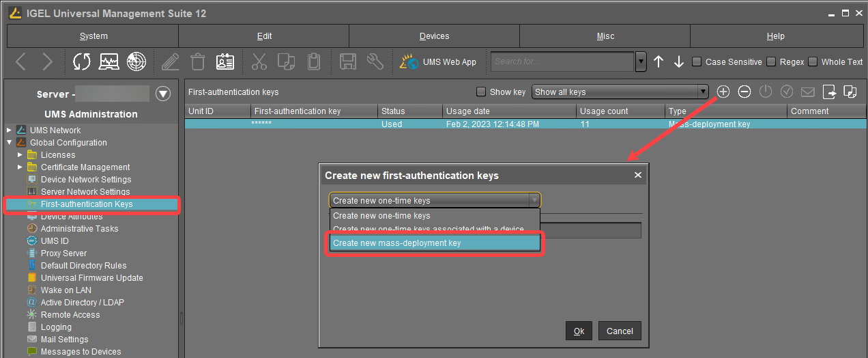Enable the Show key checkbox
The image size is (868, 358).
pyautogui.click(x=481, y=92)
